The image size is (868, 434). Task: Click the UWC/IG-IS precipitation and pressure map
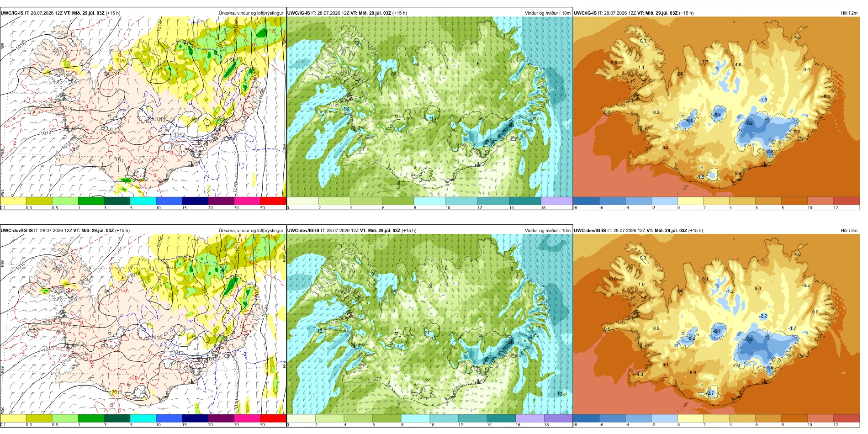(143, 106)
